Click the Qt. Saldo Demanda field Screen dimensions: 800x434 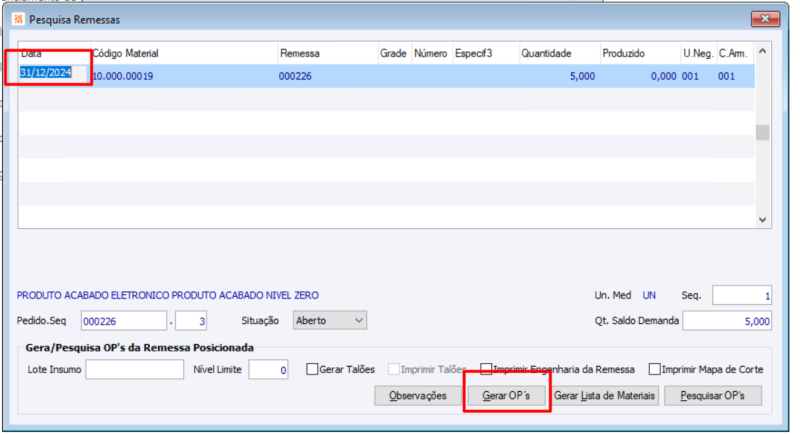click(x=727, y=321)
